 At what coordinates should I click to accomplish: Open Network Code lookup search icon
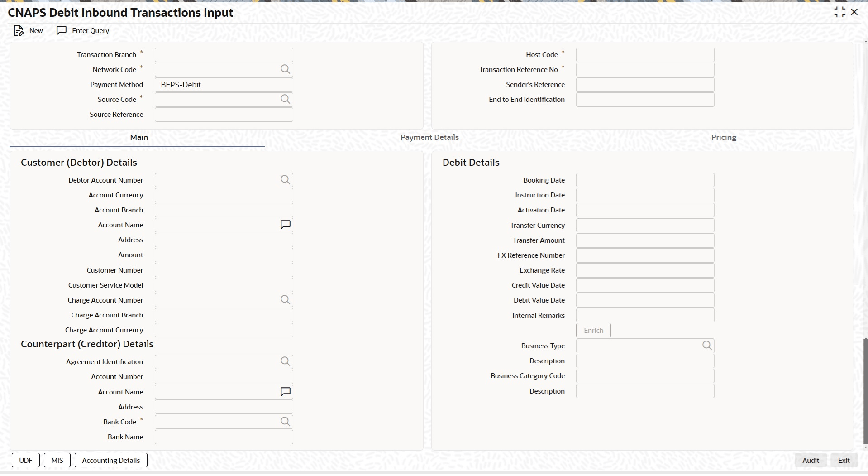[285, 69]
